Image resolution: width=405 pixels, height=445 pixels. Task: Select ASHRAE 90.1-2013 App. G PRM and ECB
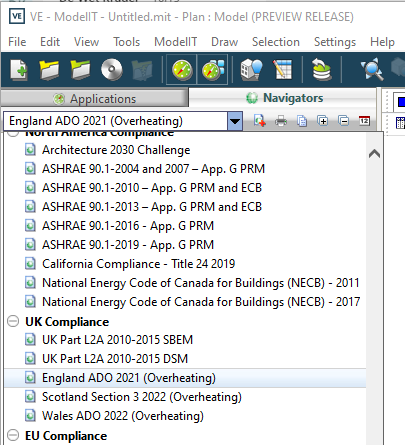pyautogui.click(x=152, y=207)
